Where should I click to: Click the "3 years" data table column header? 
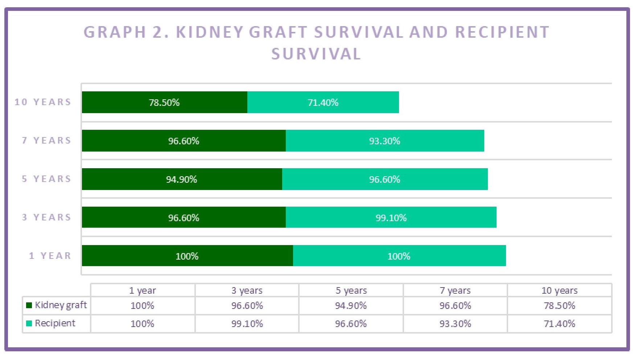coord(247,290)
